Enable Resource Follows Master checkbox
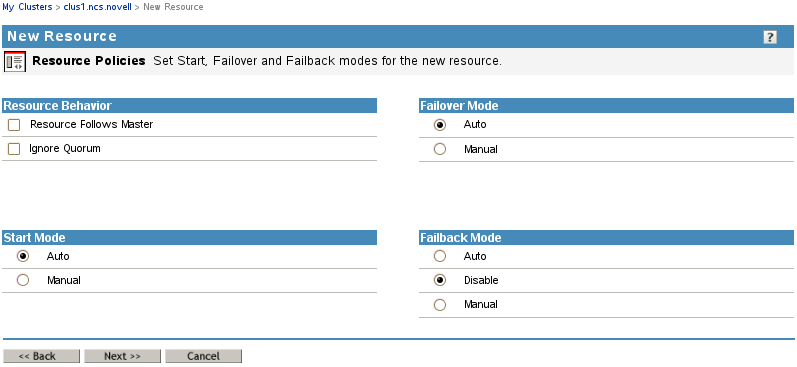This screenshot has width=797, height=367. [x=14, y=125]
